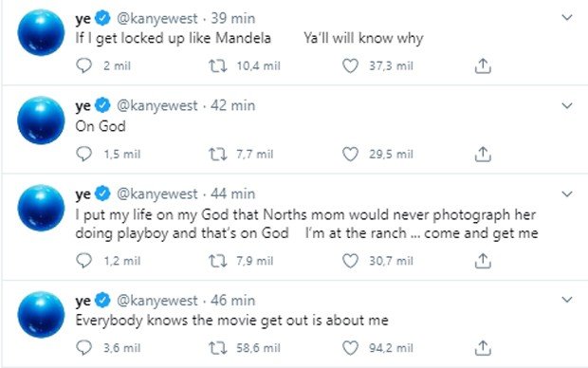This screenshot has width=588, height=368.
Task: Retweet the 'On God' tweet
Action: (218, 155)
